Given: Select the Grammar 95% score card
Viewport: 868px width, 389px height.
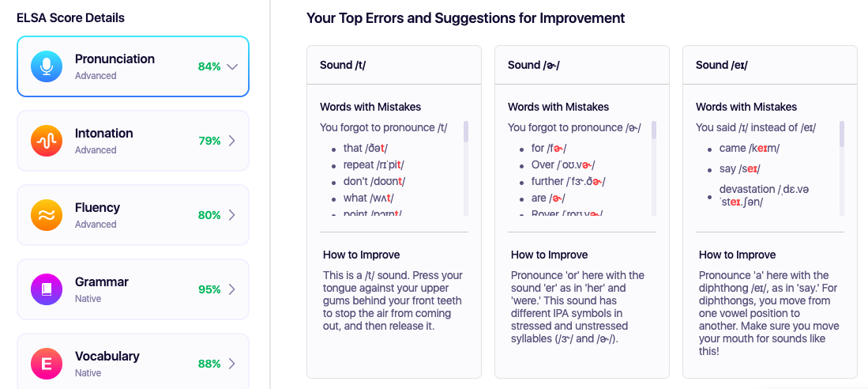Looking at the screenshot, I should click(133, 289).
